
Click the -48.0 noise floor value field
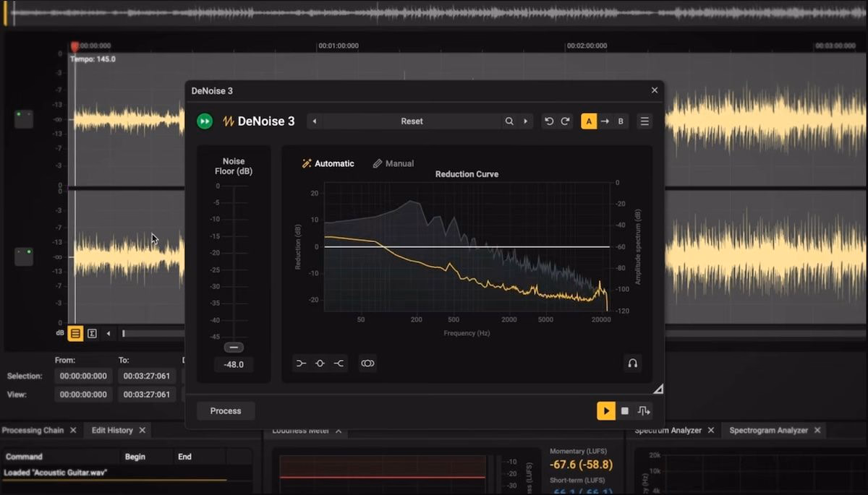[234, 364]
